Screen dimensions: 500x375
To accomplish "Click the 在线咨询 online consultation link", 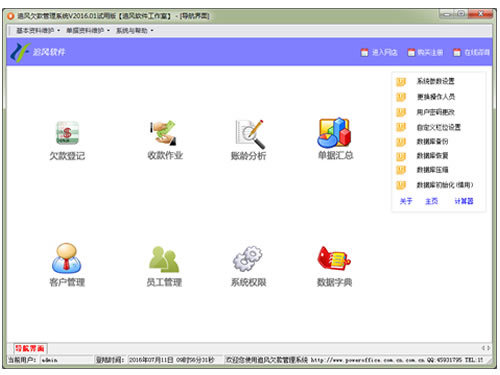I will tap(472, 52).
